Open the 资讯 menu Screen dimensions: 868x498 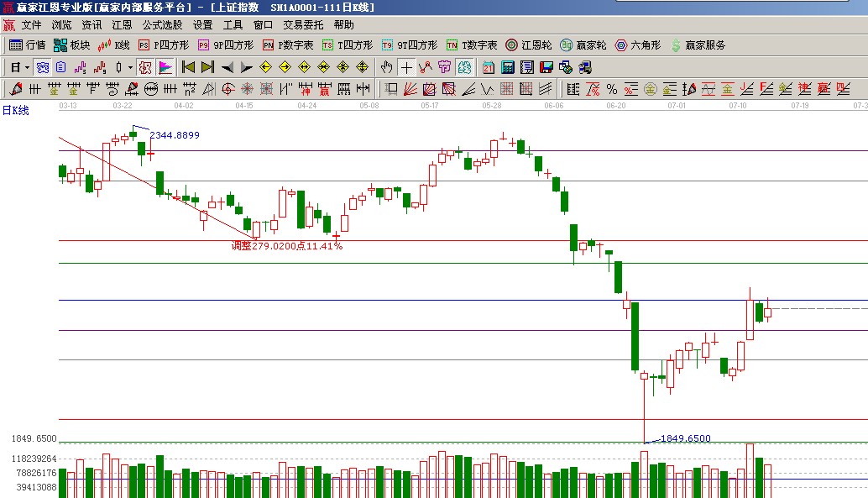92,25
